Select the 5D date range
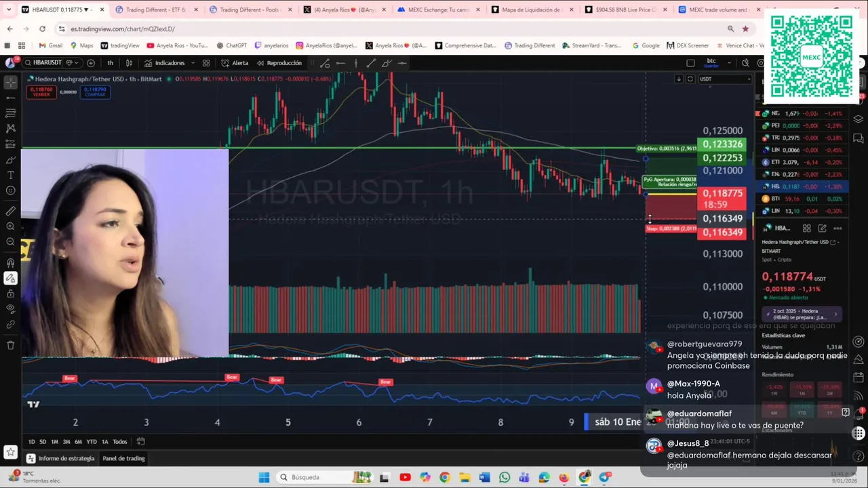 pos(43,442)
